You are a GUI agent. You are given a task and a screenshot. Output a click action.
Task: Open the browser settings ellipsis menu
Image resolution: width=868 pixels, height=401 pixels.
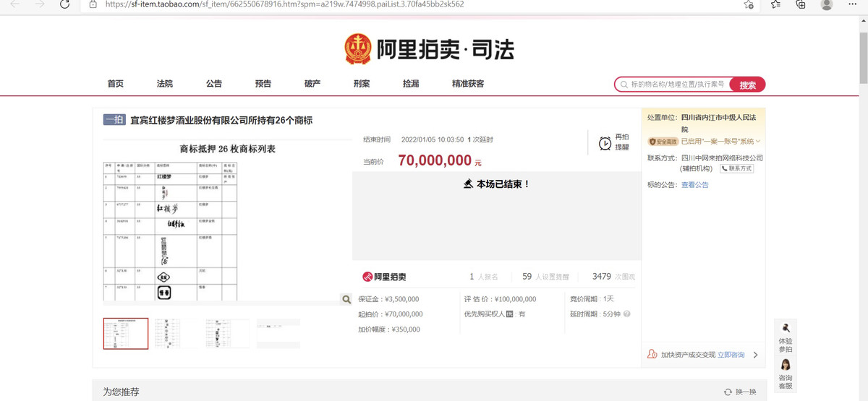pyautogui.click(x=853, y=4)
